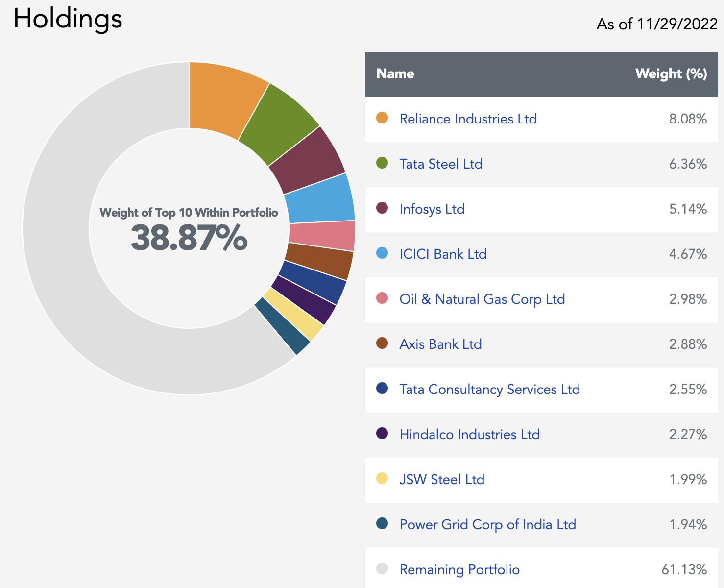The width and height of the screenshot is (724, 588).
Task: Click the 2.88% weight value
Action: [x=688, y=344]
